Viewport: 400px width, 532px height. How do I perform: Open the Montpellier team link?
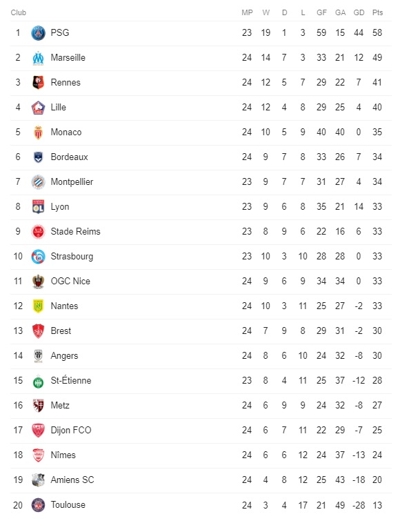(x=72, y=182)
